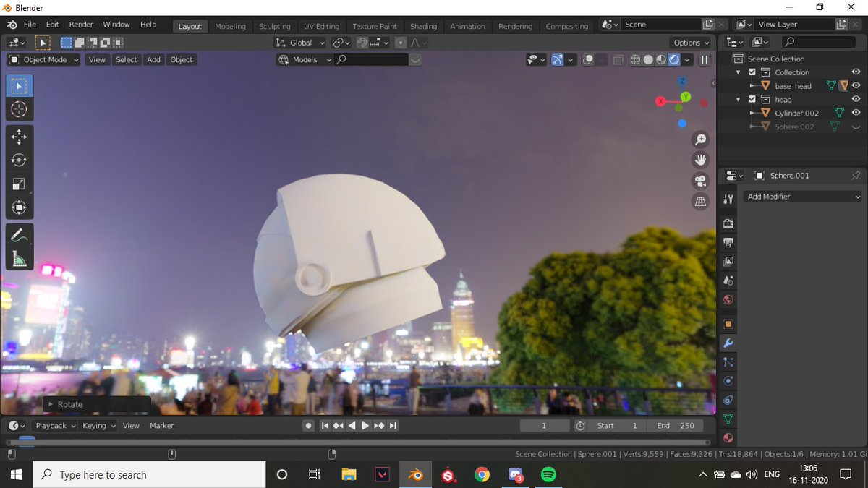Open the Add menu in the viewport header
The height and width of the screenshot is (488, 868).
pyautogui.click(x=153, y=59)
